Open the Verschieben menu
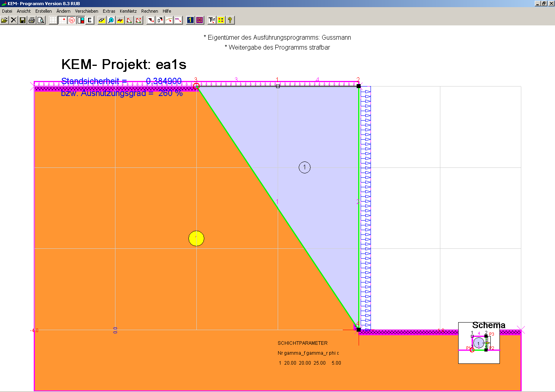This screenshot has width=555, height=392. [86, 11]
